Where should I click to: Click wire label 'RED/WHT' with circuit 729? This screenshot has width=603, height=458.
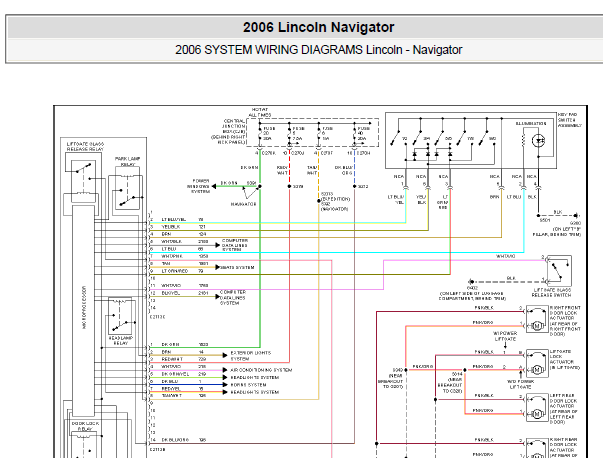coord(172,359)
